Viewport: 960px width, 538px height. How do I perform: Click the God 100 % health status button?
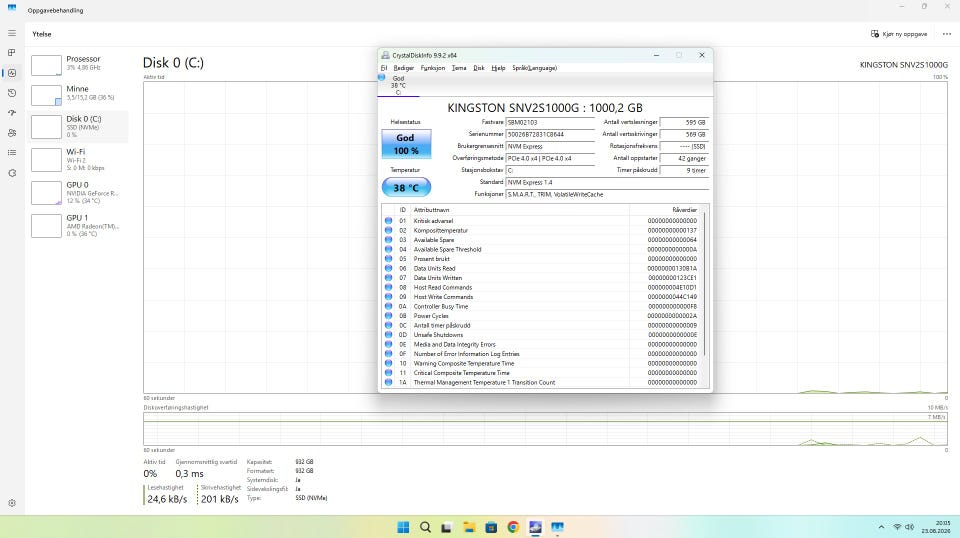406,144
